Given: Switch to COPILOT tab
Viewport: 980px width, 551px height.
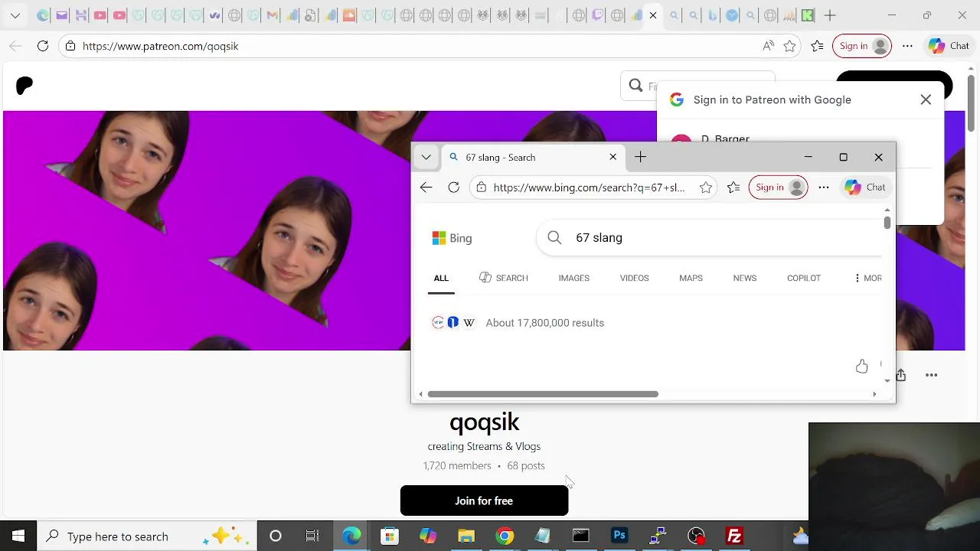Looking at the screenshot, I should pyautogui.click(x=803, y=278).
